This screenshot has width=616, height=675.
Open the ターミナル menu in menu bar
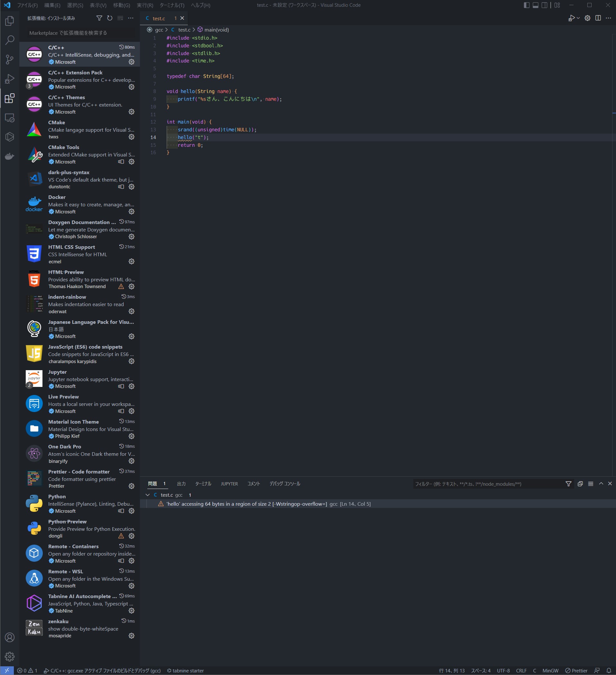(172, 5)
